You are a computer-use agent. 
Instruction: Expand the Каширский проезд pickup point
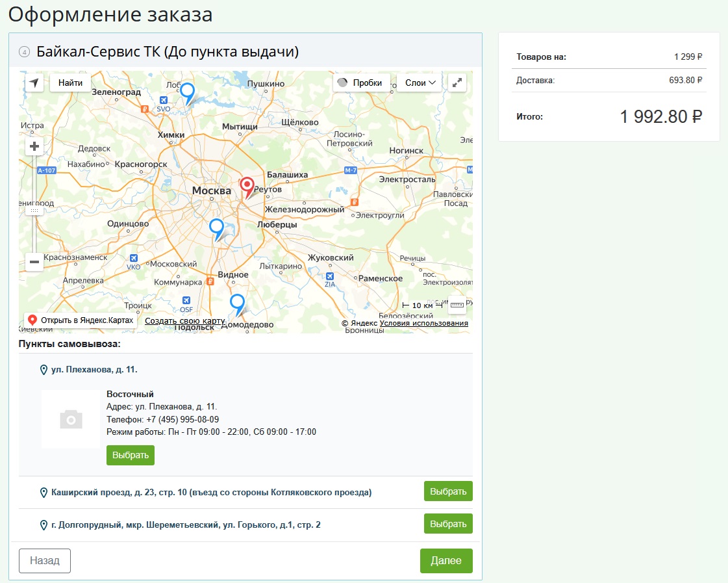pos(211,493)
